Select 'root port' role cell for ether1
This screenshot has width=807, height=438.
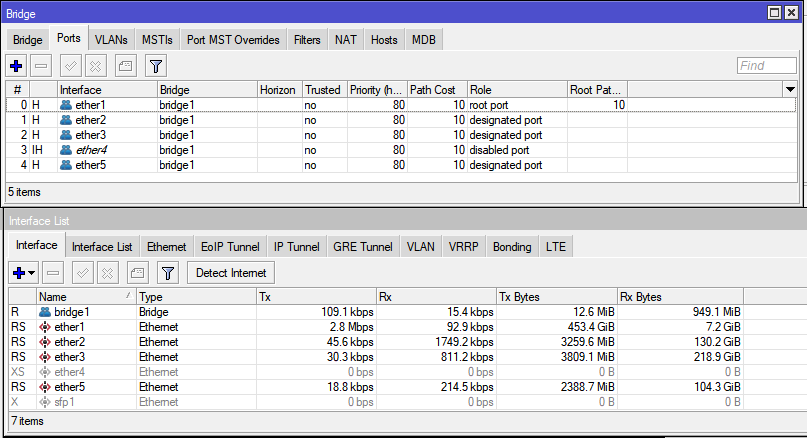(517, 105)
